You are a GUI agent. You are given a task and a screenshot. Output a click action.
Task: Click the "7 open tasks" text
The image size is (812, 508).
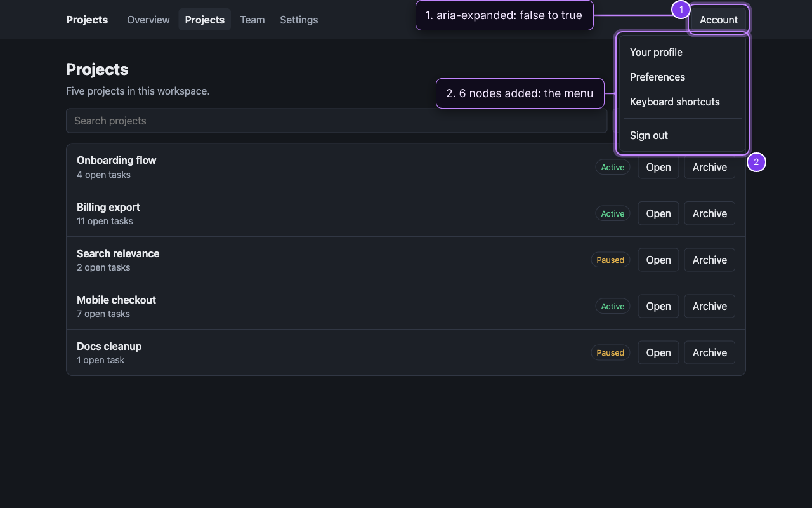103,314
